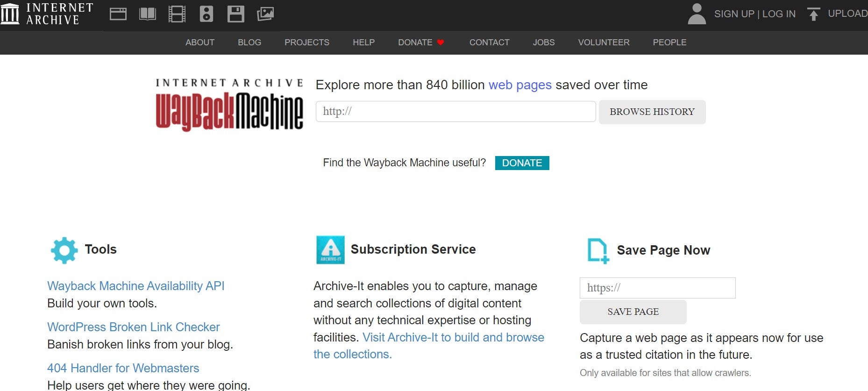Open the Software floppy disk icon
The height and width of the screenshot is (391, 868).
(x=235, y=14)
